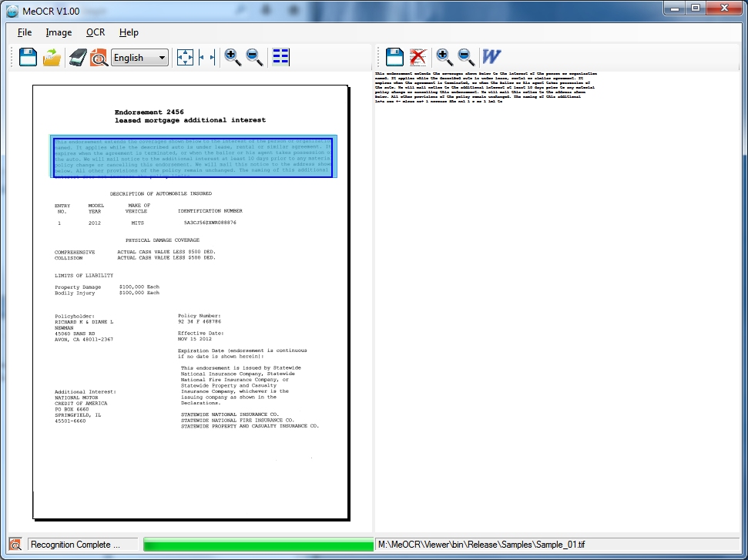Click the 'Endorsement 2456' heading in the document
The width and height of the screenshot is (748, 560).
pyautogui.click(x=149, y=112)
